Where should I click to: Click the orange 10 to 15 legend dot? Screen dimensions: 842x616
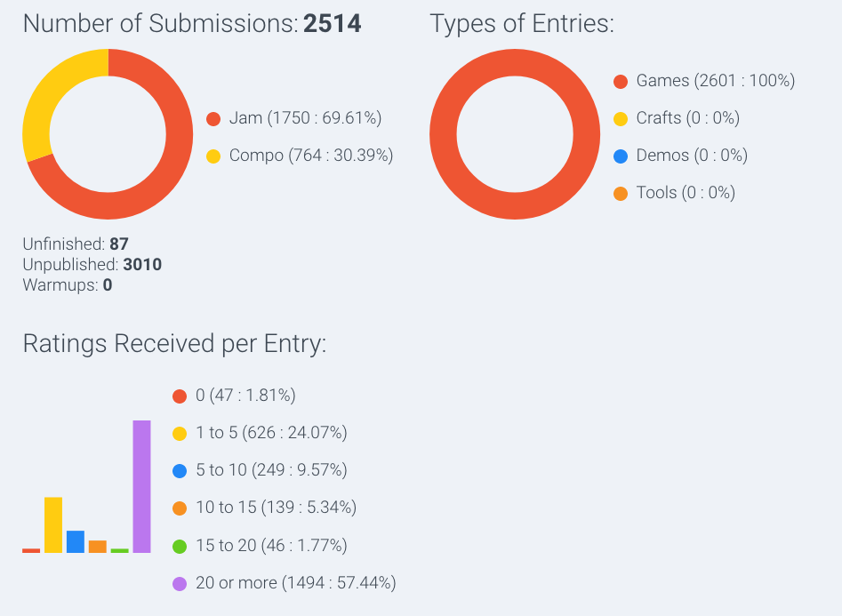(180, 508)
